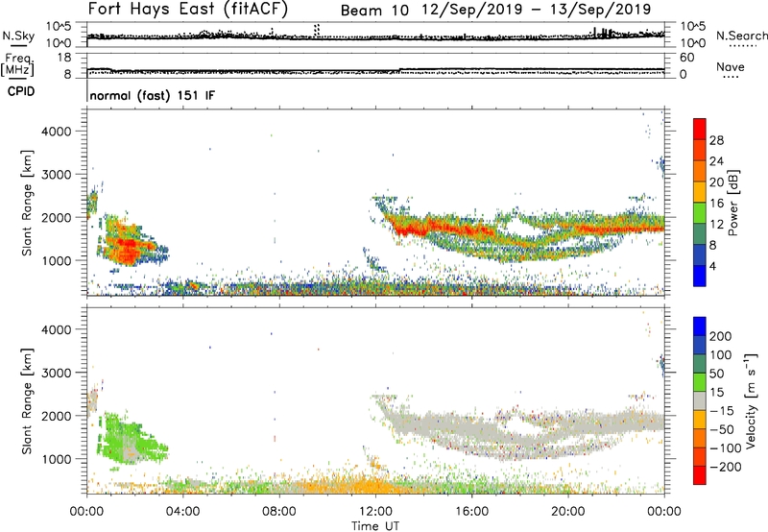Select the 'Freq. [MHz]' axis label
768x532 pixels.
(18, 64)
